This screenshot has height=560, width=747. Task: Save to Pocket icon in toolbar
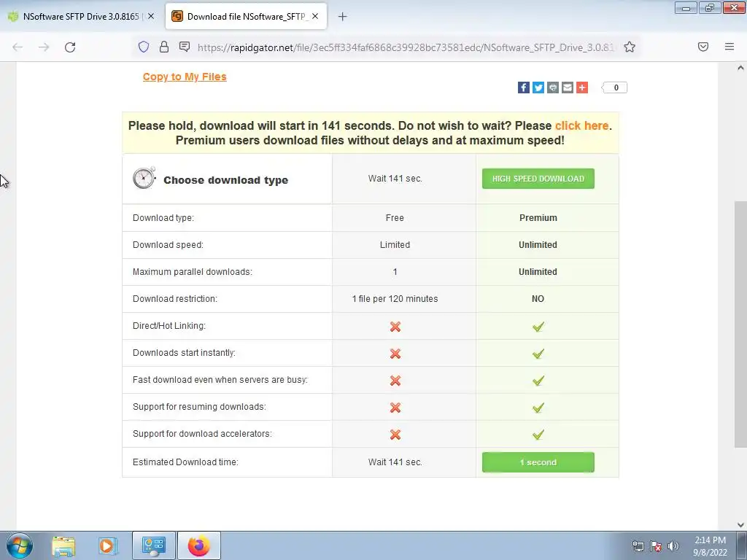click(x=703, y=47)
